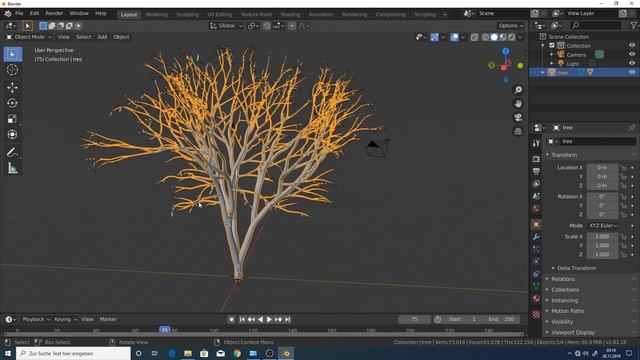Screen dimensions: 640x360
Task: Open rotation Mode XYZ Euler dropdown
Action: [602, 225]
